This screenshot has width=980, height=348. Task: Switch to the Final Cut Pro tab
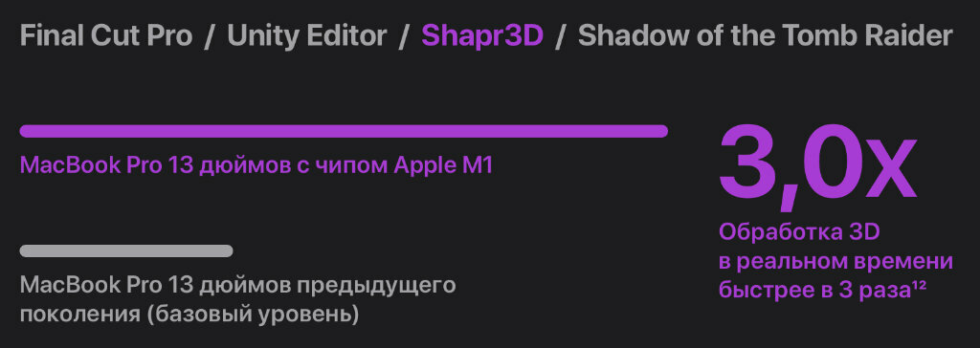tap(106, 36)
